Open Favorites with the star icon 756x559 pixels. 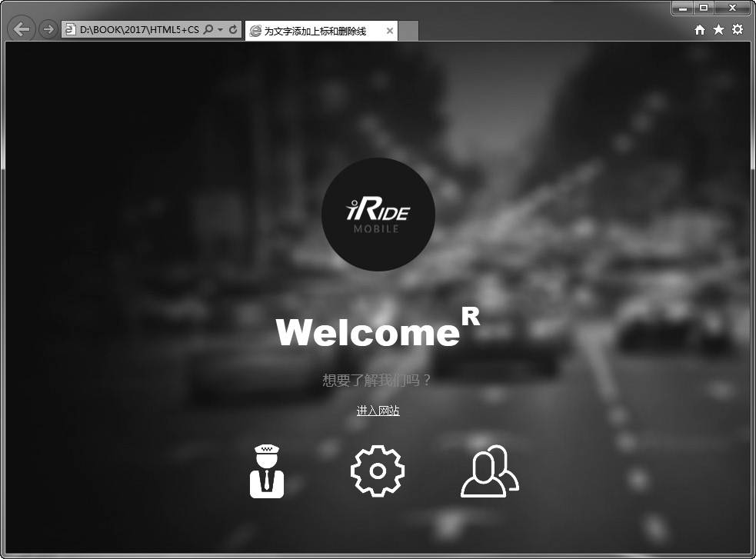coord(718,30)
